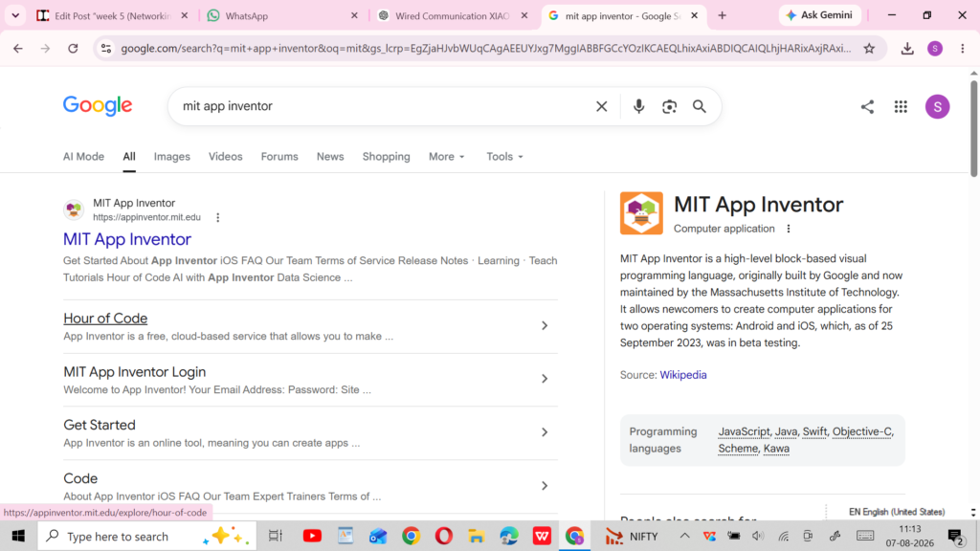980x551 pixels.
Task: Reload the current page
Action: (73, 48)
